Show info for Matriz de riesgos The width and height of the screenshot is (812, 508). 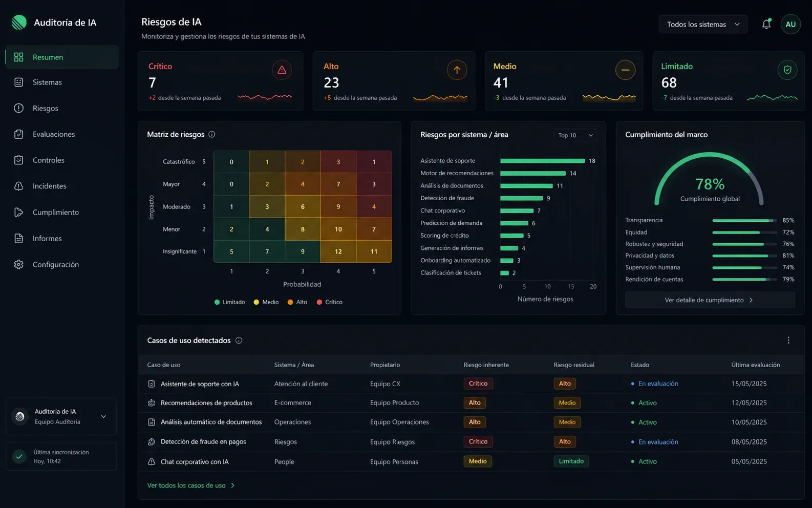pos(212,135)
